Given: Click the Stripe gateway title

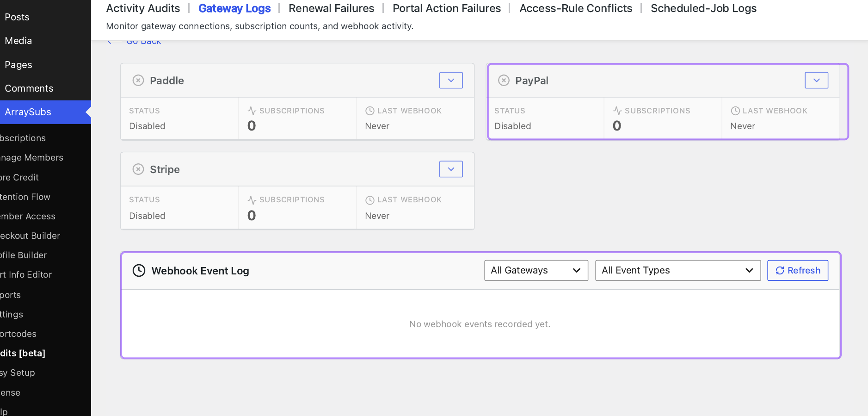Looking at the screenshot, I should click(x=165, y=169).
